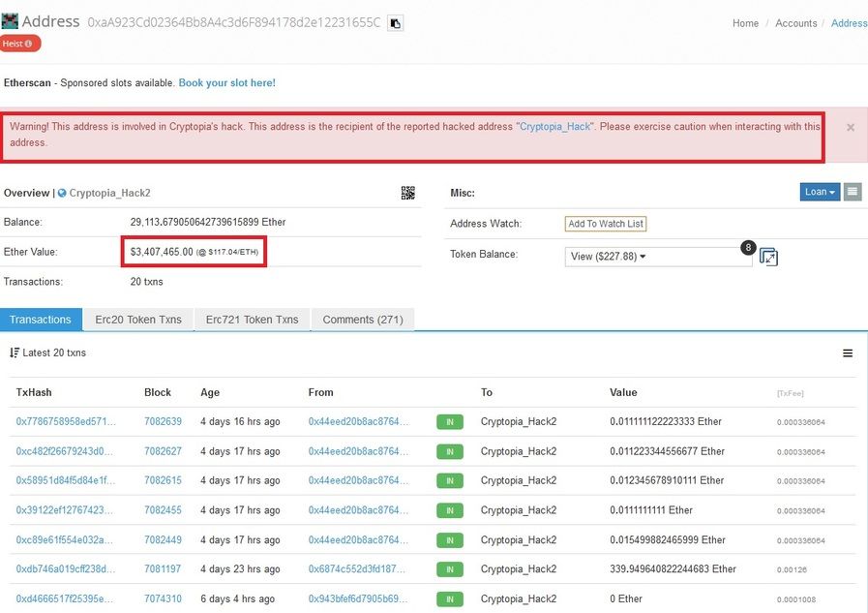
Task: Expand the Loan dropdown
Action: point(820,192)
